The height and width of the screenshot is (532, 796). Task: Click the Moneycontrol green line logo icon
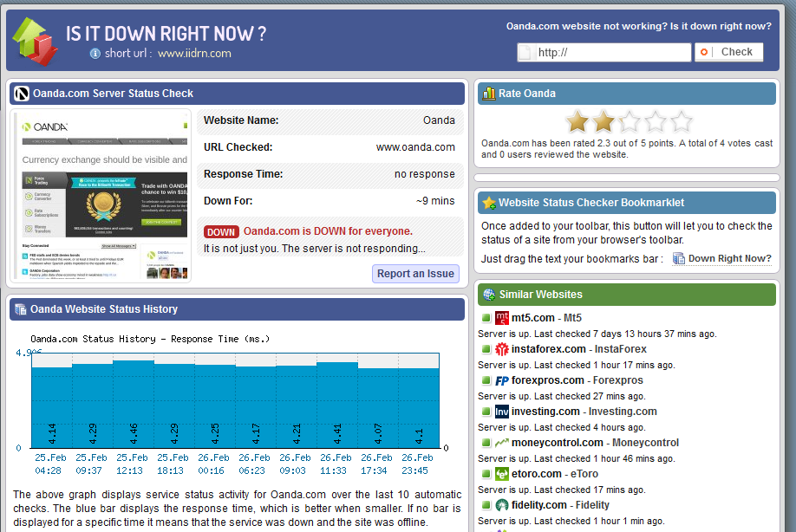coord(501,443)
